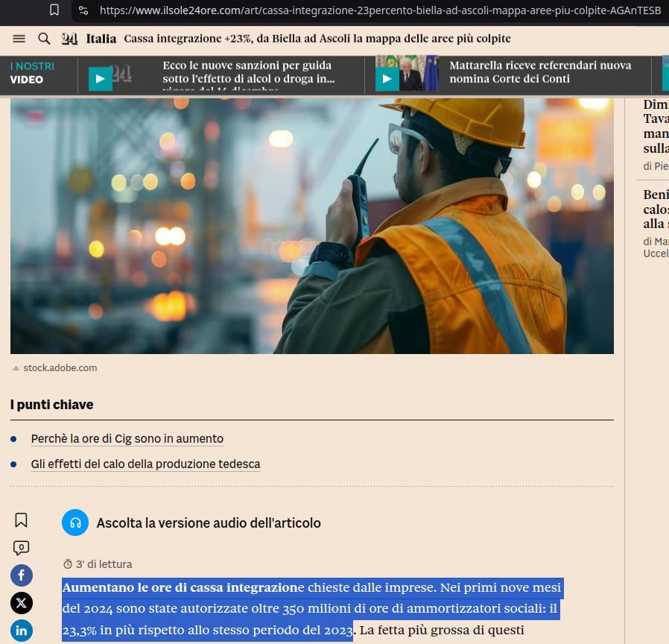The width and height of the screenshot is (669, 644).
Task: Toggle the image caption triangle near stock.adobe.com
Action: click(16, 368)
